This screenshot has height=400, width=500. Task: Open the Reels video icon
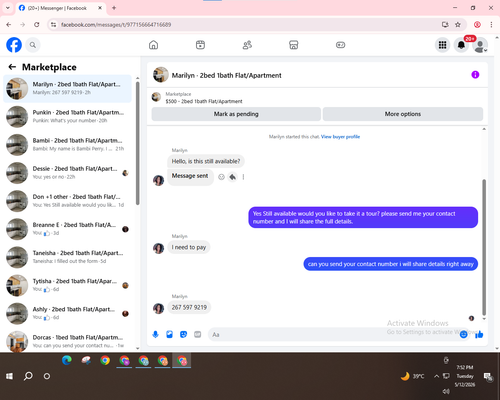[200, 45]
